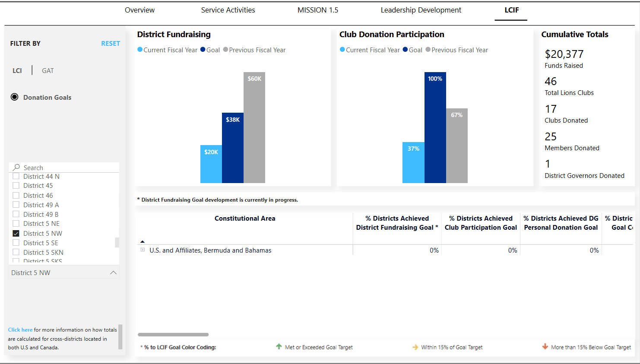The height and width of the screenshot is (364, 640).
Task: Select the LCI filter option
Action: point(17,70)
